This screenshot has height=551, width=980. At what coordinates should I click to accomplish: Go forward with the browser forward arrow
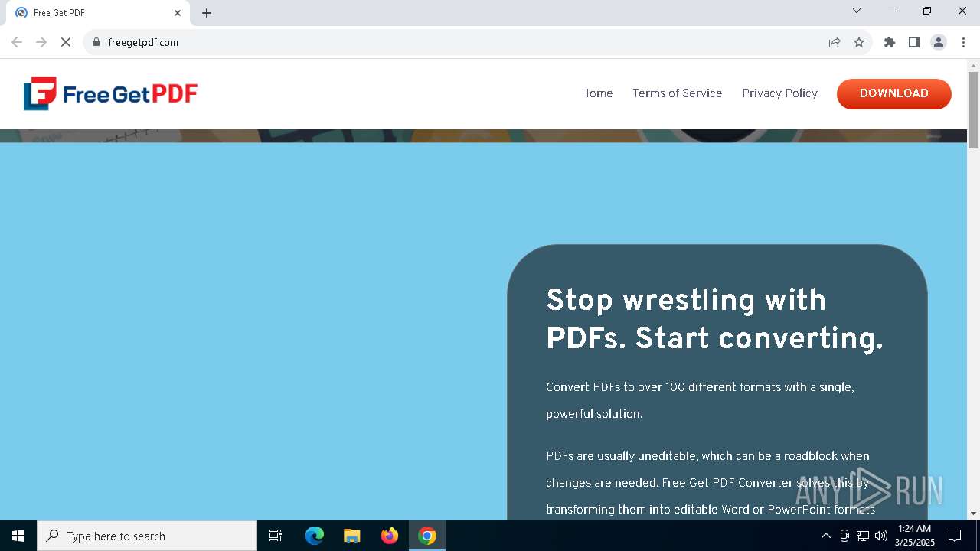point(41,42)
